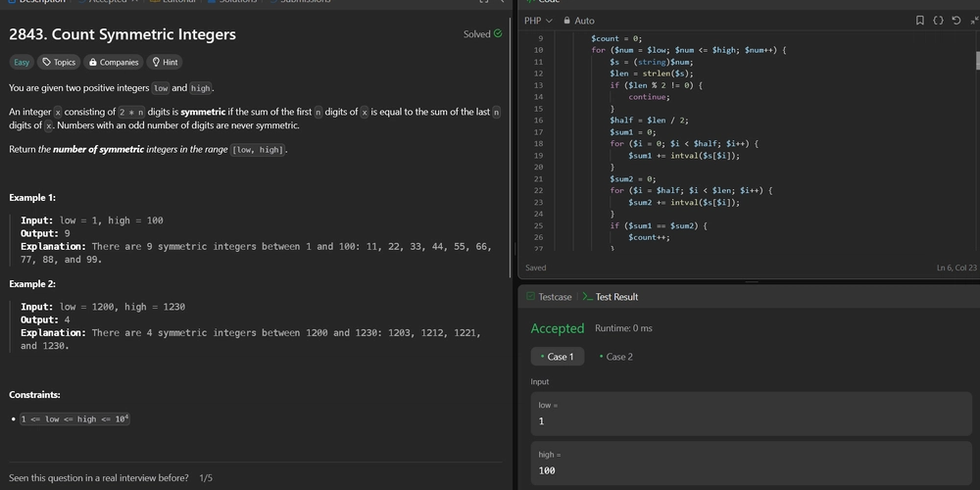Click code line '$len = strlen($s);'

(x=652, y=73)
